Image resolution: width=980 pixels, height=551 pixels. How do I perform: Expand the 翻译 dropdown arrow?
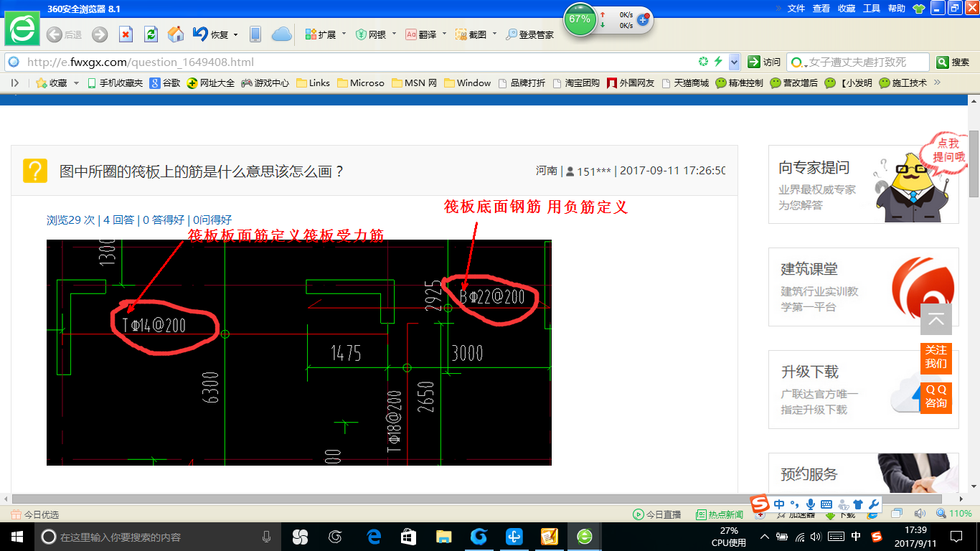pyautogui.click(x=444, y=34)
